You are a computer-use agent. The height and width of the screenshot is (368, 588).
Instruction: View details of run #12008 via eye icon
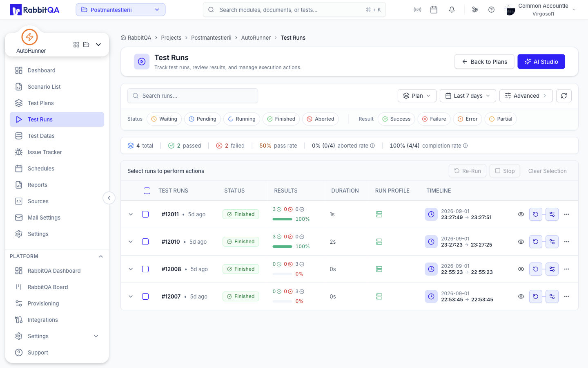(521, 269)
